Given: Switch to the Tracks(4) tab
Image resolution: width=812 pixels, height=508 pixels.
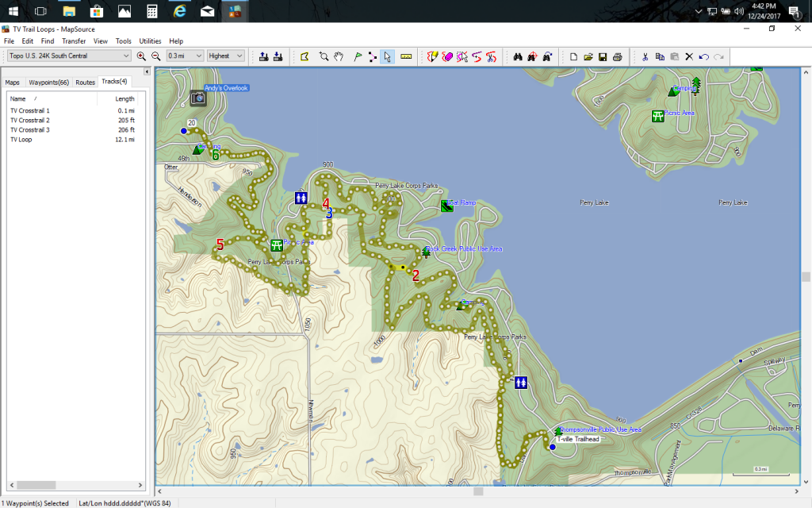Looking at the screenshot, I should click(114, 82).
